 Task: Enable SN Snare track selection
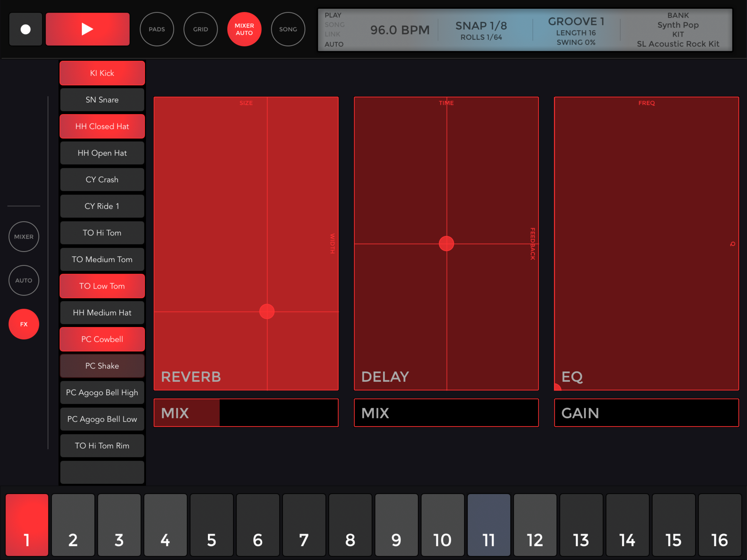(102, 100)
